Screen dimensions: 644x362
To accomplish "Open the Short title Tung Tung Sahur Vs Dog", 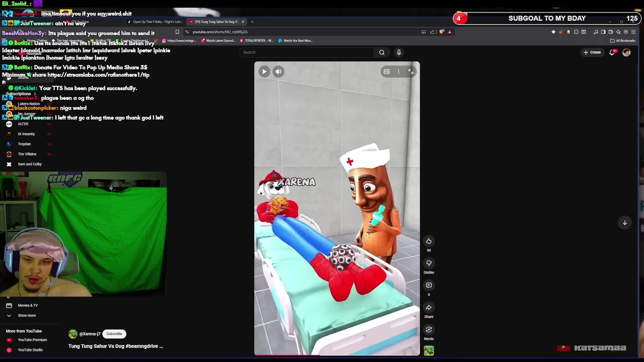I will click(x=116, y=346).
